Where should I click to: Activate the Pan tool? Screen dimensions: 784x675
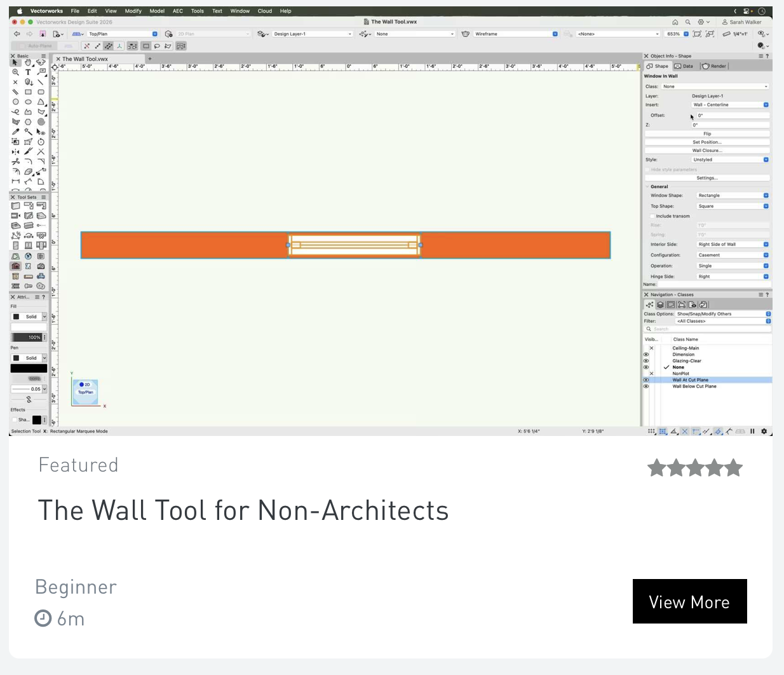[x=28, y=62]
